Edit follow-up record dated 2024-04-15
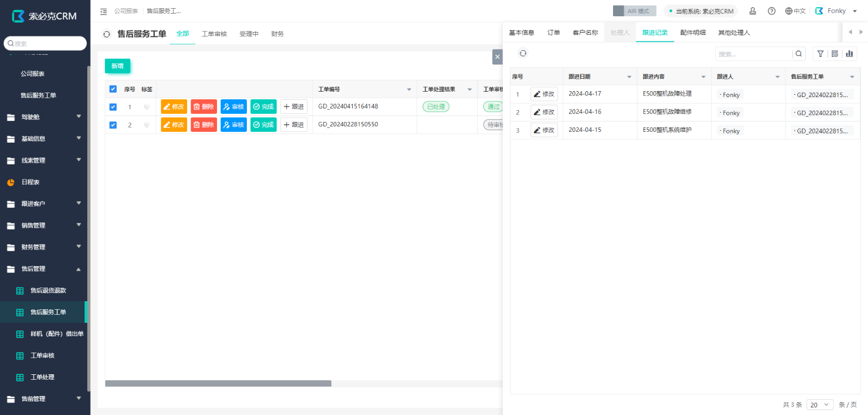This screenshot has width=868, height=415. click(x=544, y=130)
